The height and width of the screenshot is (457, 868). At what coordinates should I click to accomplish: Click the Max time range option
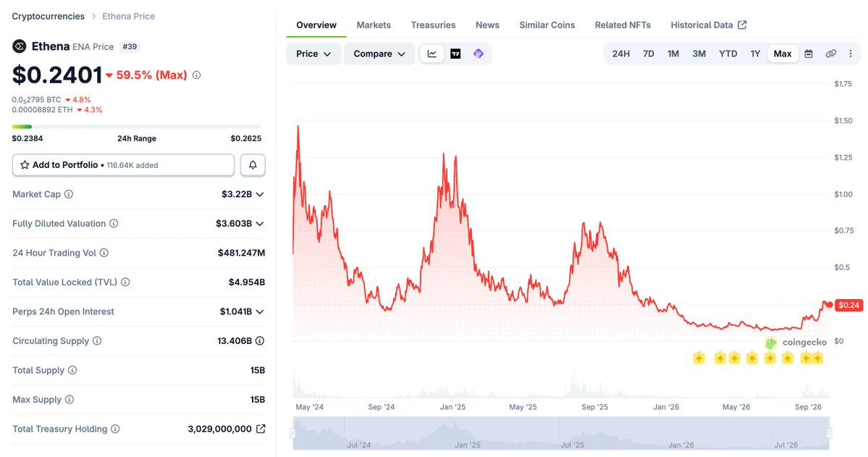pos(783,54)
